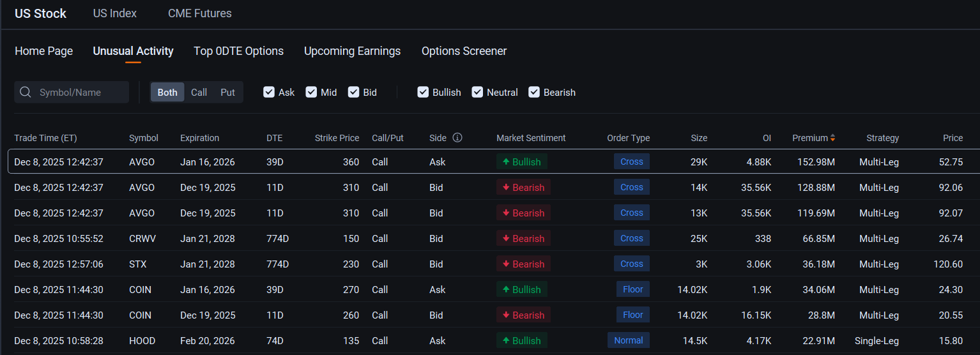Switch to the US Index tab
This screenshot has width=980, height=355.
coord(115,13)
